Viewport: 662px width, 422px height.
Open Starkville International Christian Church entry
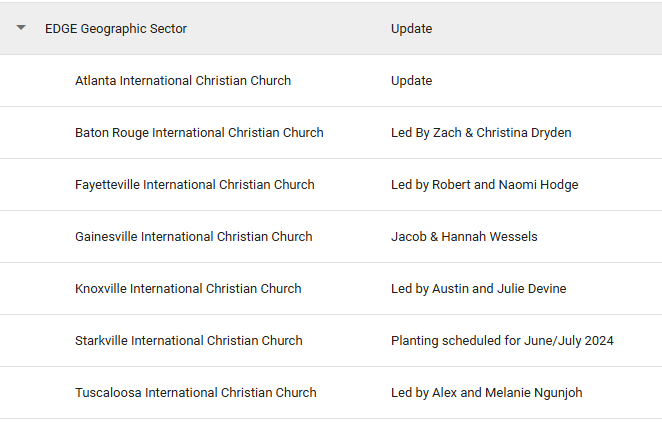point(189,341)
